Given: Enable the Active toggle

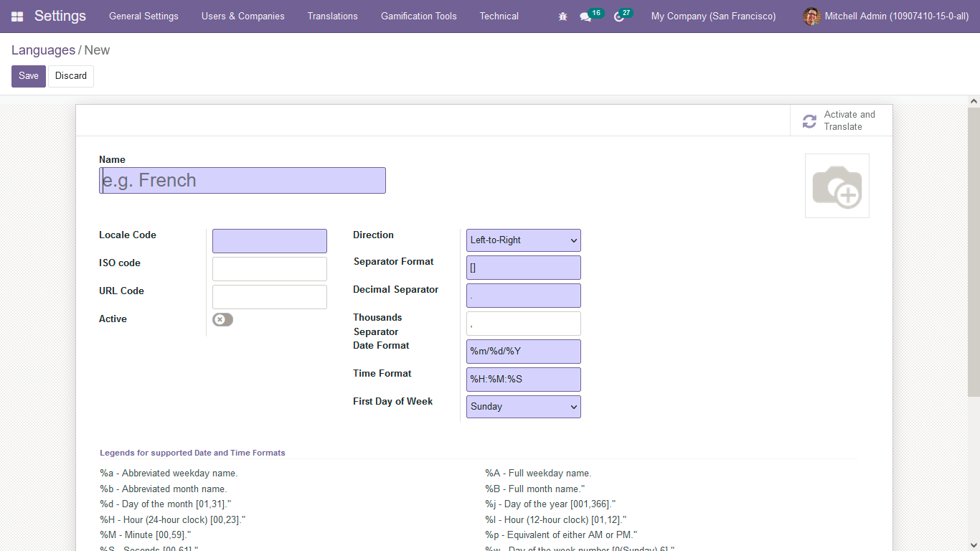Looking at the screenshot, I should [222, 319].
